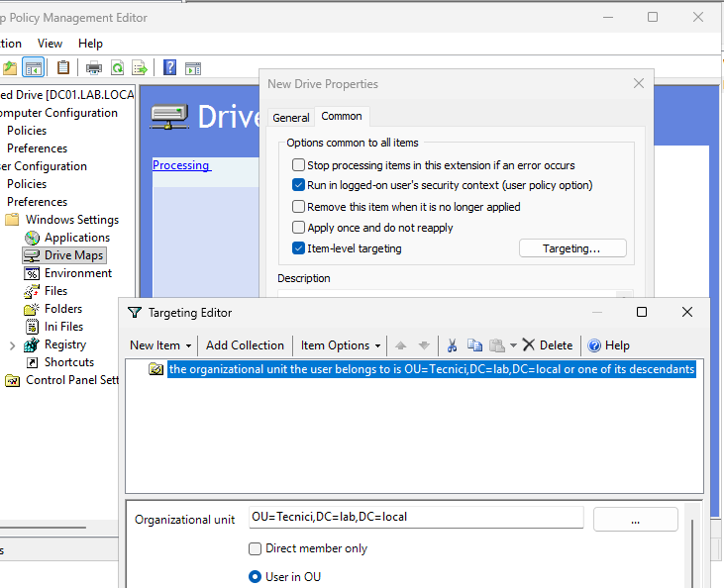Image resolution: width=724 pixels, height=588 pixels.
Task: Click the blue Help question mark icon
Action: tap(170, 68)
